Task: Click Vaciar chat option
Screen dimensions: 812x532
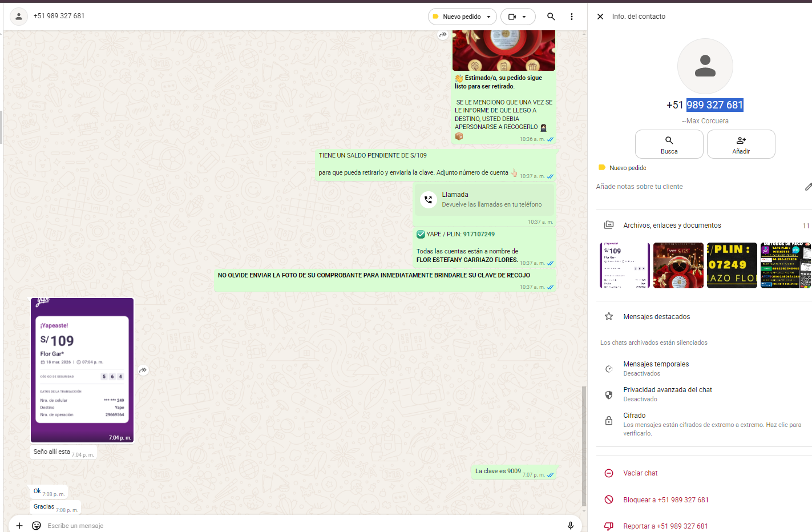Action: point(640,473)
